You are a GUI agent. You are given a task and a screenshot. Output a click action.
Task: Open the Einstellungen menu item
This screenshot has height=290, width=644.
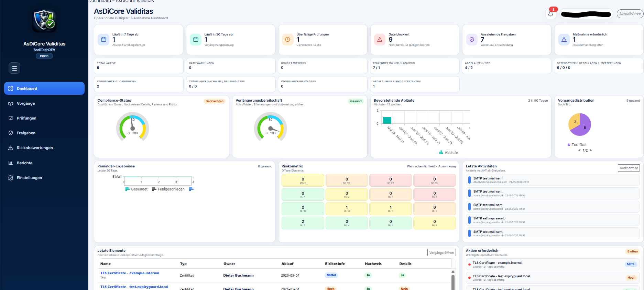coord(44,178)
